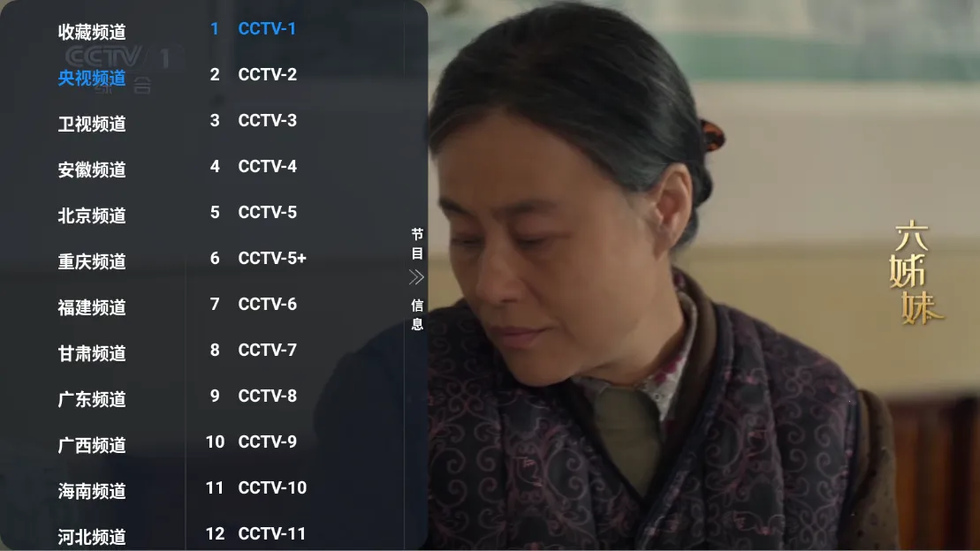Choose the 北京频道 category
The height and width of the screenshot is (551, 980).
pyautogui.click(x=92, y=215)
